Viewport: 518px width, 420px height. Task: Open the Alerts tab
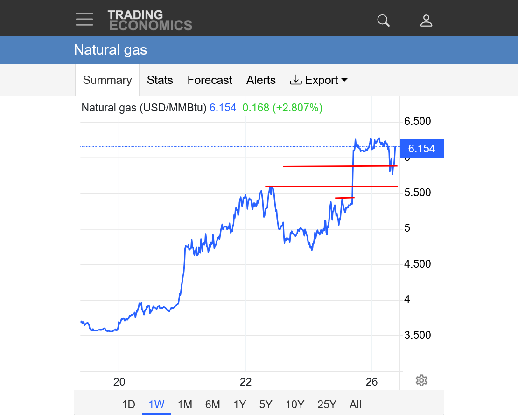[261, 80]
